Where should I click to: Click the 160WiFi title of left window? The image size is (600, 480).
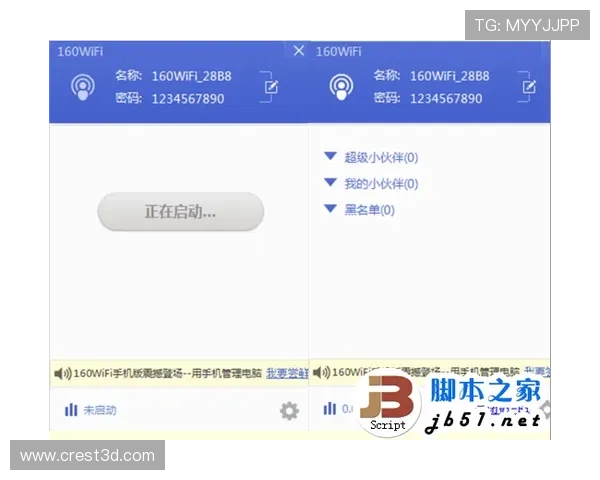[80, 51]
